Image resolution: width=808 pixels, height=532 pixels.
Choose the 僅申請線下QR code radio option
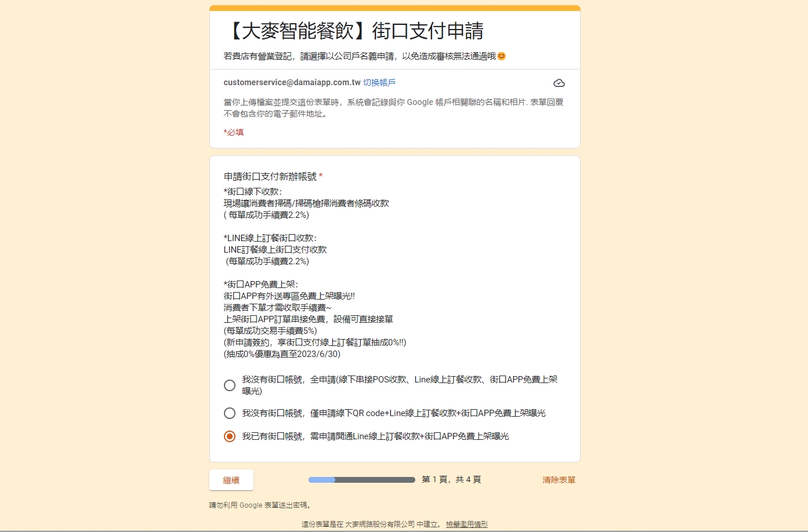pos(230,413)
